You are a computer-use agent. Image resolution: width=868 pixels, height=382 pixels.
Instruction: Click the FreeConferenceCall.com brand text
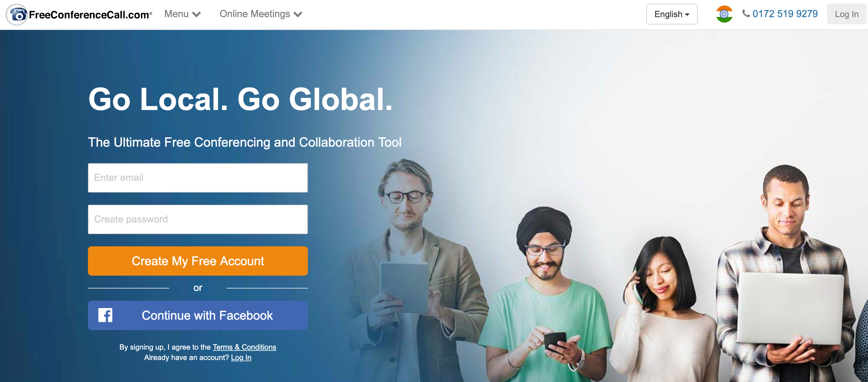[90, 15]
